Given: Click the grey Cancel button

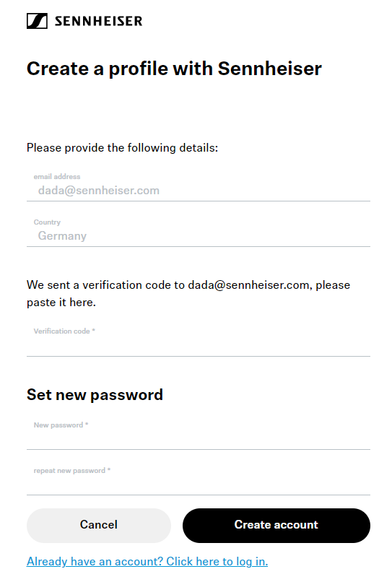Looking at the screenshot, I should click(99, 525).
